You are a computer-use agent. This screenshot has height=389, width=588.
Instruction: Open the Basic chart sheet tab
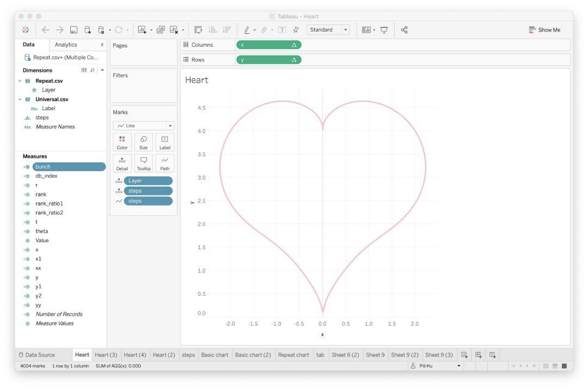[215, 355]
